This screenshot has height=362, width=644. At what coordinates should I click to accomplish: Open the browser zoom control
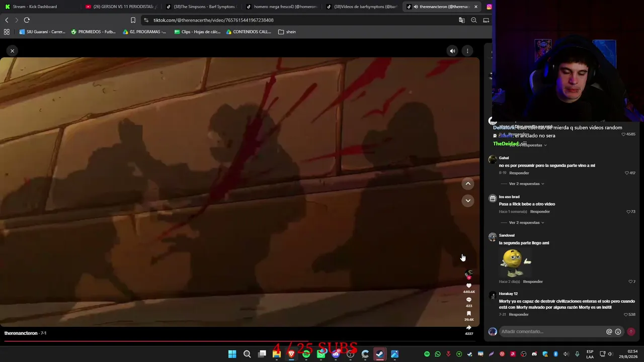click(474, 20)
